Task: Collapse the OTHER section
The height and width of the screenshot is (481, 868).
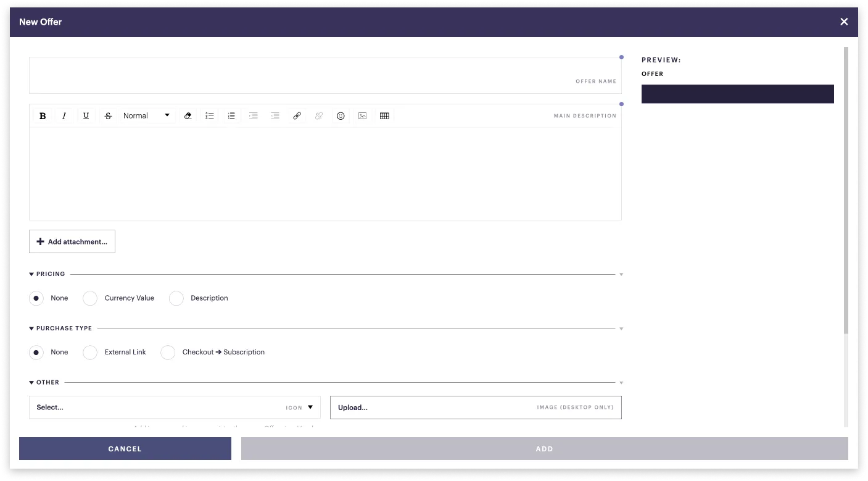Action: [x=31, y=383]
